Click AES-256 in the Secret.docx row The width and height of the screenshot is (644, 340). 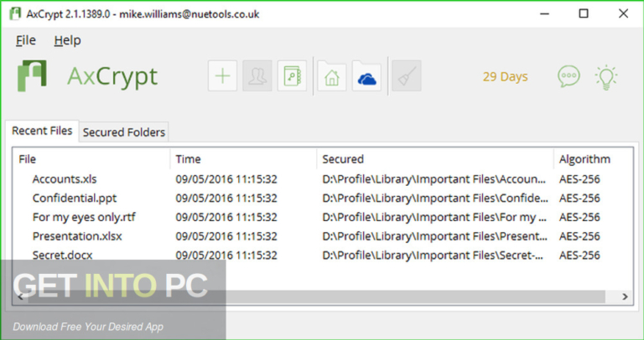(579, 255)
